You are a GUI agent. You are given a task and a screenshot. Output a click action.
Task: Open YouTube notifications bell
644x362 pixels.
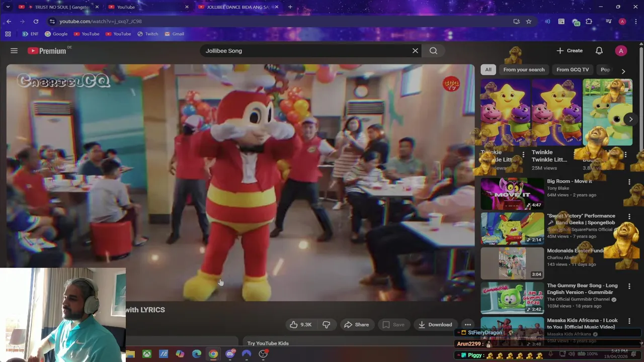[x=599, y=51]
